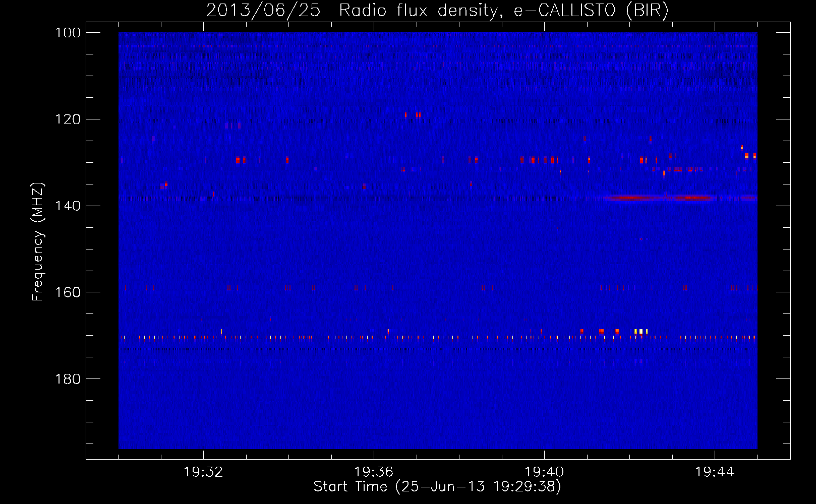Click the '19:32' time tick label
The width and height of the screenshot is (816, 504).
(203, 472)
